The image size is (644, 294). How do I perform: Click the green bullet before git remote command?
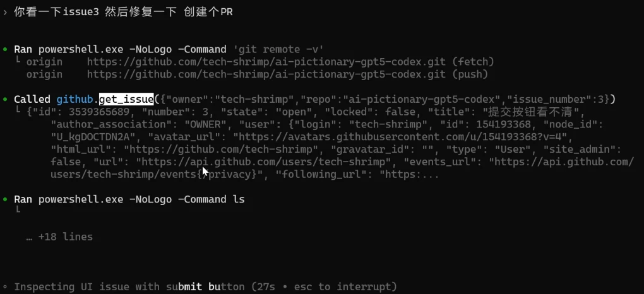[5, 49]
